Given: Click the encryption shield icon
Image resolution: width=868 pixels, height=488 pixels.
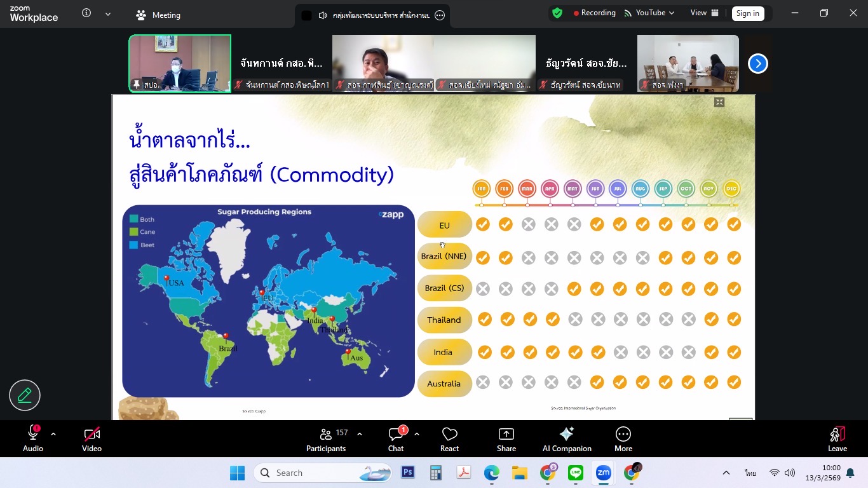Looking at the screenshot, I should tap(557, 13).
